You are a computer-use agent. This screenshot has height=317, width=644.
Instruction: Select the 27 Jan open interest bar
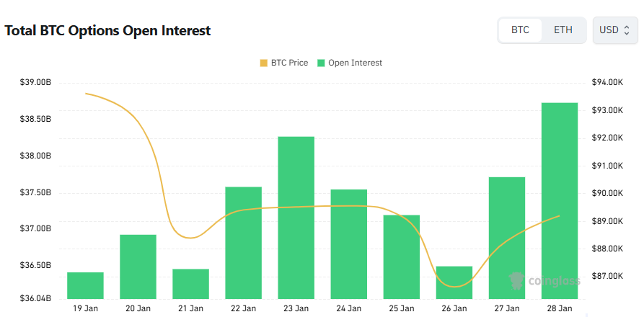point(507,238)
